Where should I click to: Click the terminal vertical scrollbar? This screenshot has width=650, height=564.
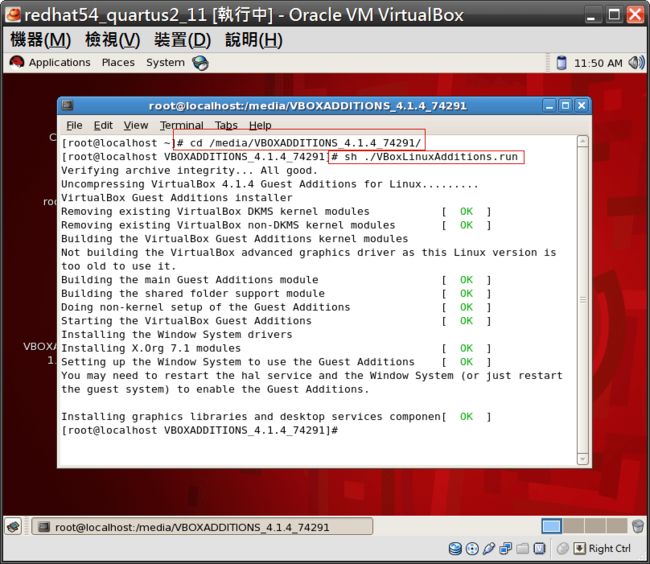coord(582,300)
